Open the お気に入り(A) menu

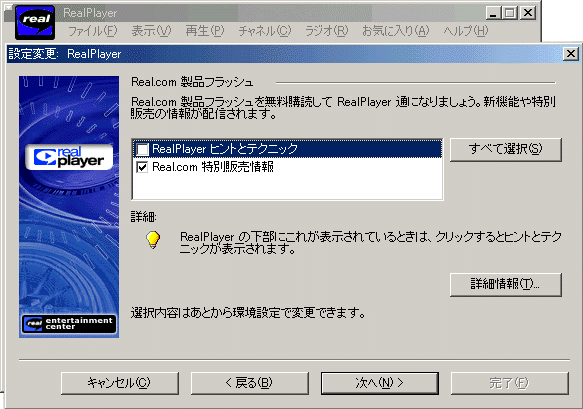pos(396,31)
